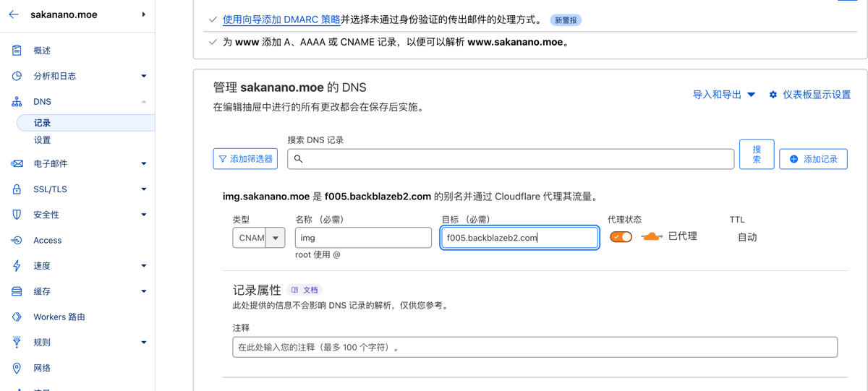Open 仪表板显示设置 link
868x391 pixels.
817,95
